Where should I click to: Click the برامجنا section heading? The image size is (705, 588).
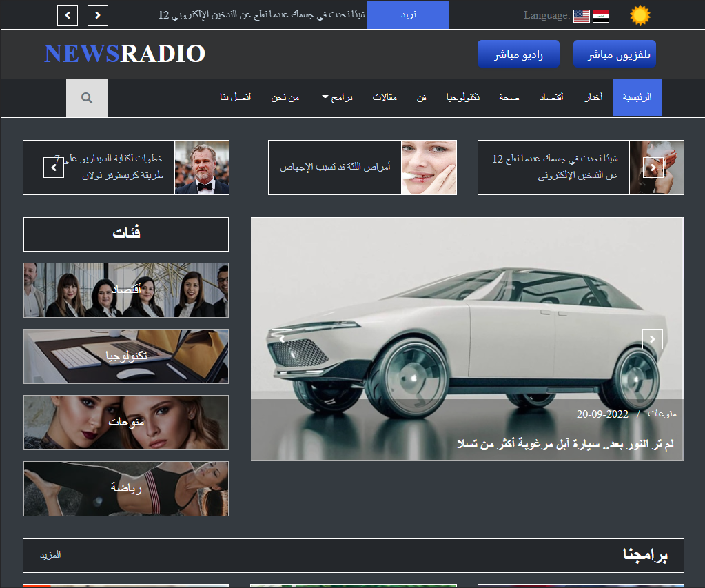click(x=645, y=555)
